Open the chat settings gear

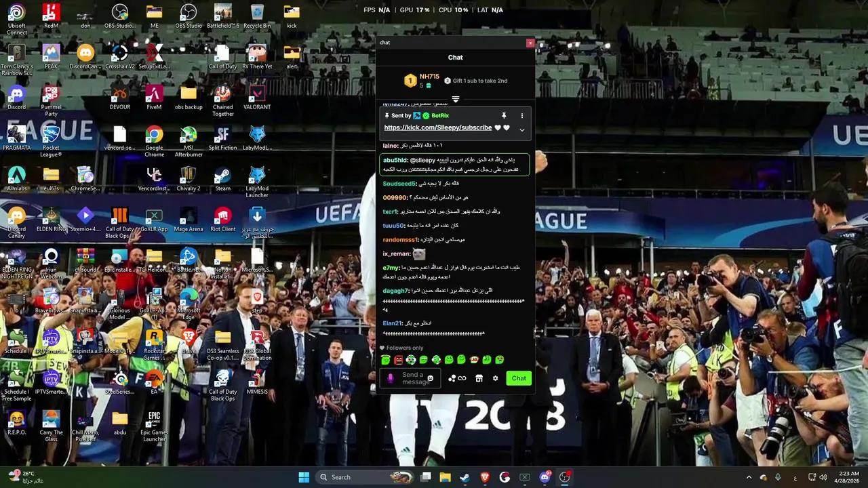click(x=495, y=378)
